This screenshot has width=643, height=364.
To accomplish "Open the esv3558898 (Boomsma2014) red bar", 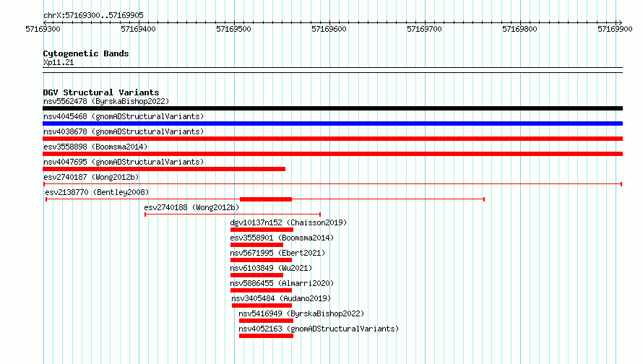I will pyautogui.click(x=332, y=154).
